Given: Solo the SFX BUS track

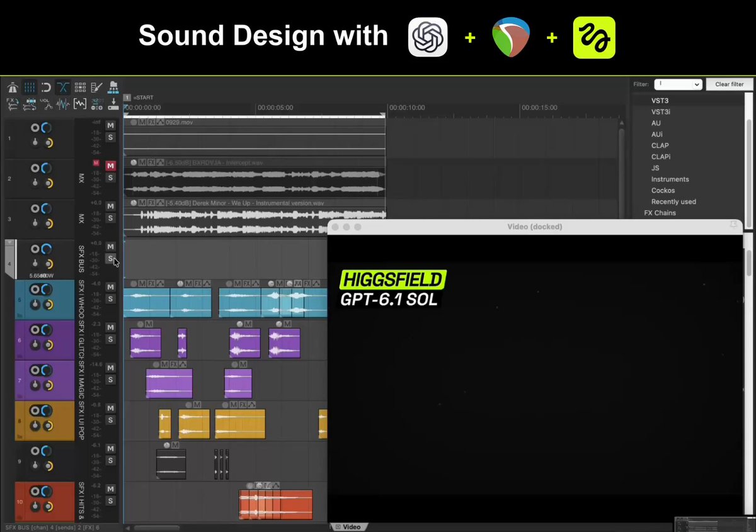Looking at the screenshot, I should click(x=110, y=258).
